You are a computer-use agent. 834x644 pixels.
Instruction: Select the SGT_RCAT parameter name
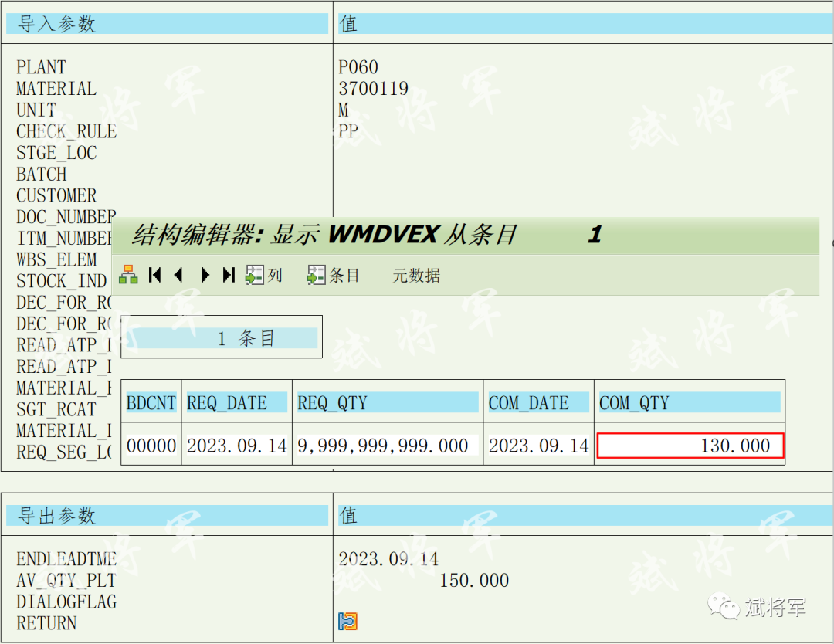coord(56,409)
